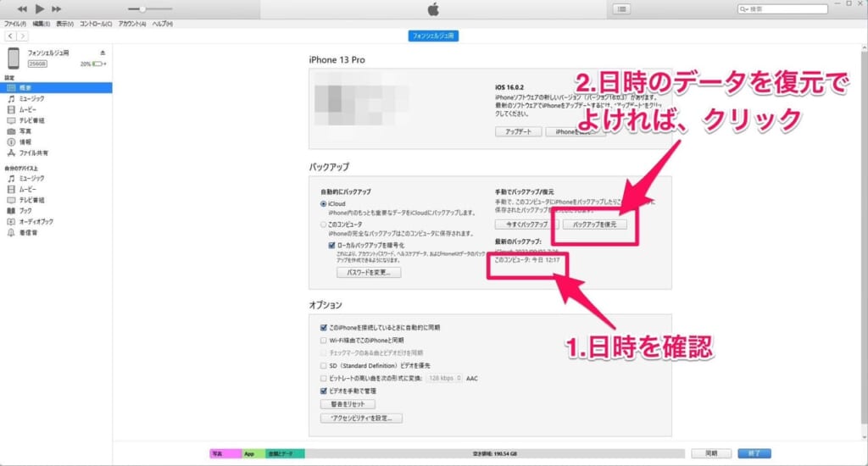Click the battery 20% indicator
The image size is (868, 466).
tap(93, 64)
